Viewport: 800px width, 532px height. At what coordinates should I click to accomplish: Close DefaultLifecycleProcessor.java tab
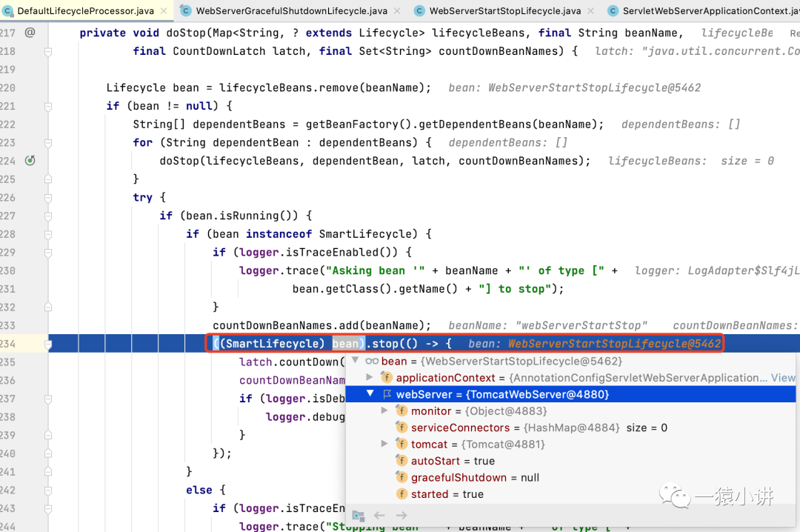click(x=163, y=10)
